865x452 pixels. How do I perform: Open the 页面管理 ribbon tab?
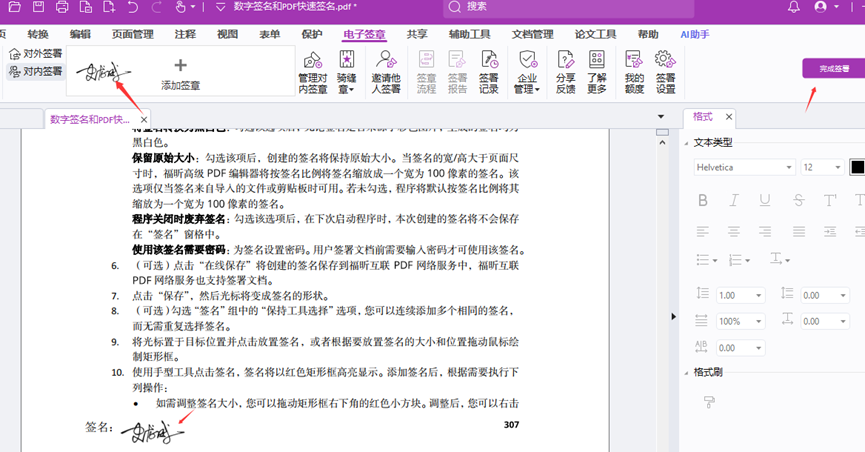(133, 34)
